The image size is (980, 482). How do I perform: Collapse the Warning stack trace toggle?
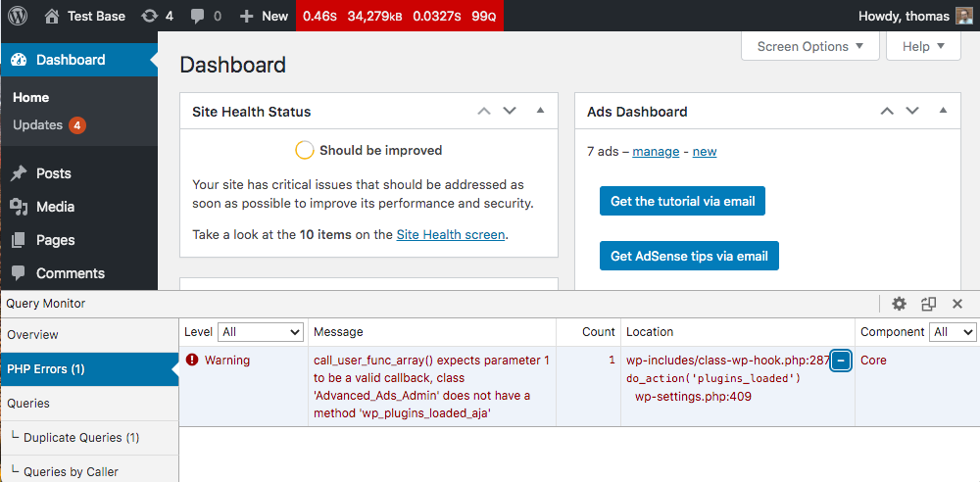pyautogui.click(x=840, y=361)
